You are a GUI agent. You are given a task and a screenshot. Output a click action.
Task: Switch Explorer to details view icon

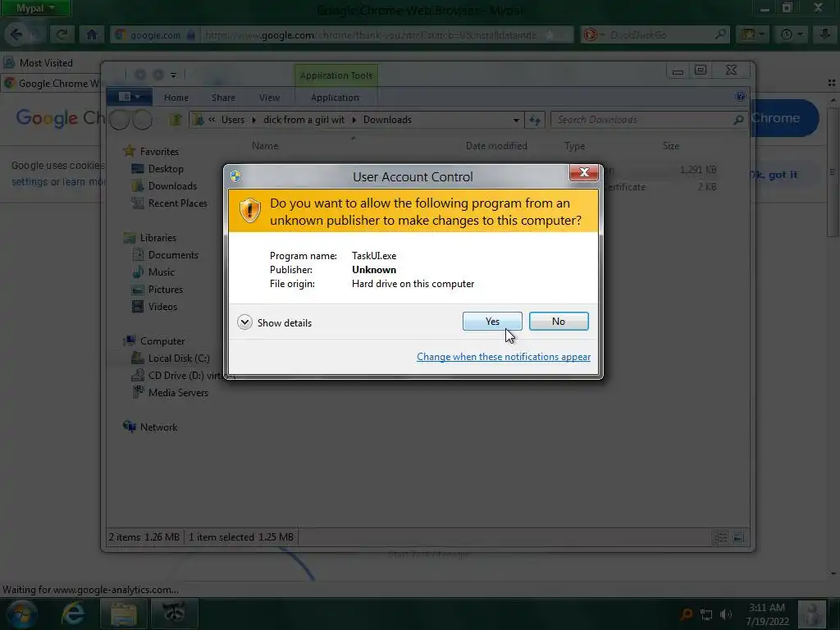(720, 537)
